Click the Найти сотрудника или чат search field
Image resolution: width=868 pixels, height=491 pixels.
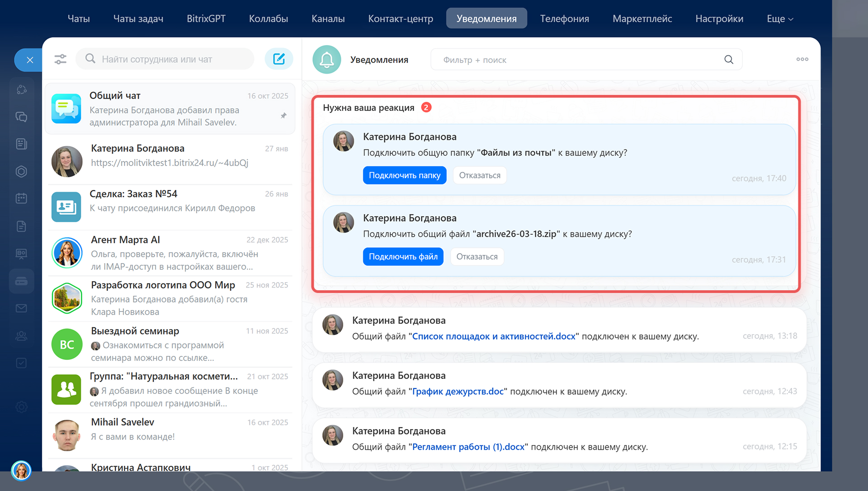point(172,59)
